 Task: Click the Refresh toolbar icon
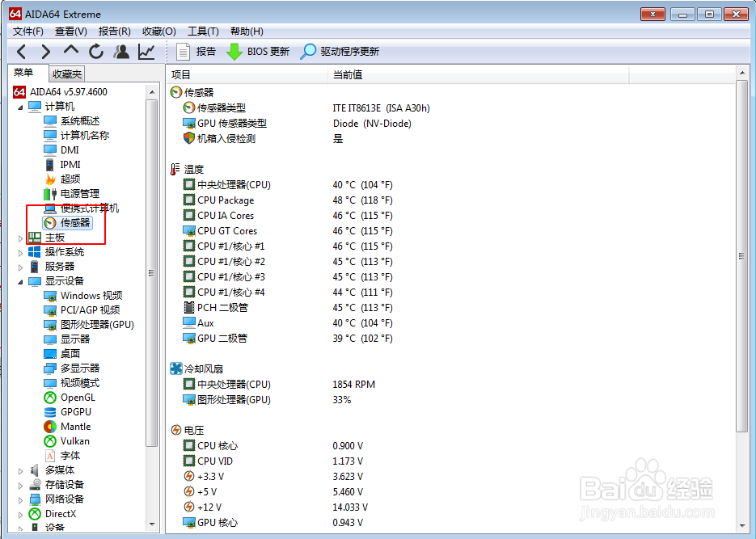click(96, 51)
